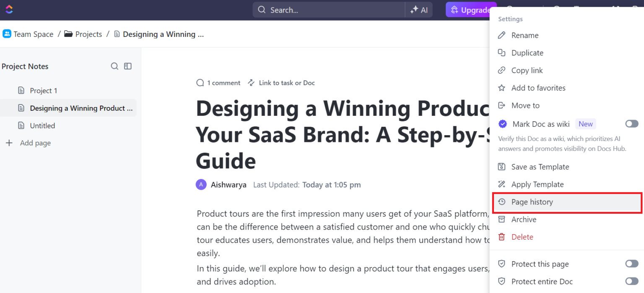Screen dimensions: 644x293
Task: Select Page history from the menu
Action: (x=532, y=202)
